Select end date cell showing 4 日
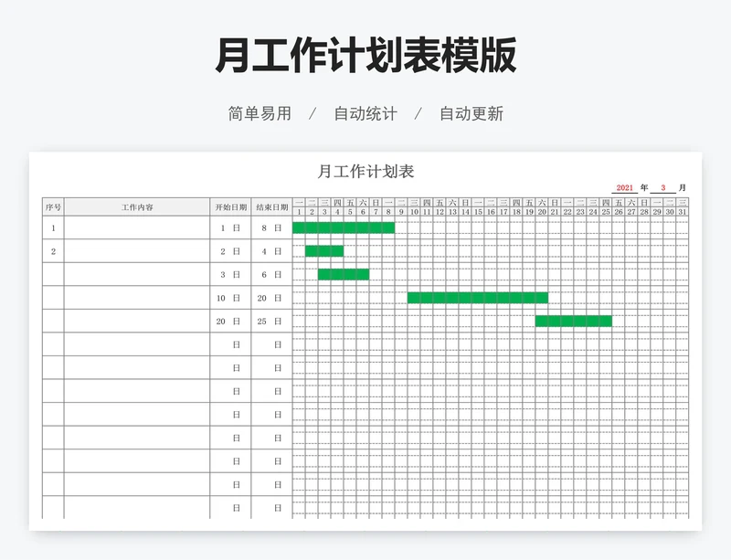 tap(271, 251)
